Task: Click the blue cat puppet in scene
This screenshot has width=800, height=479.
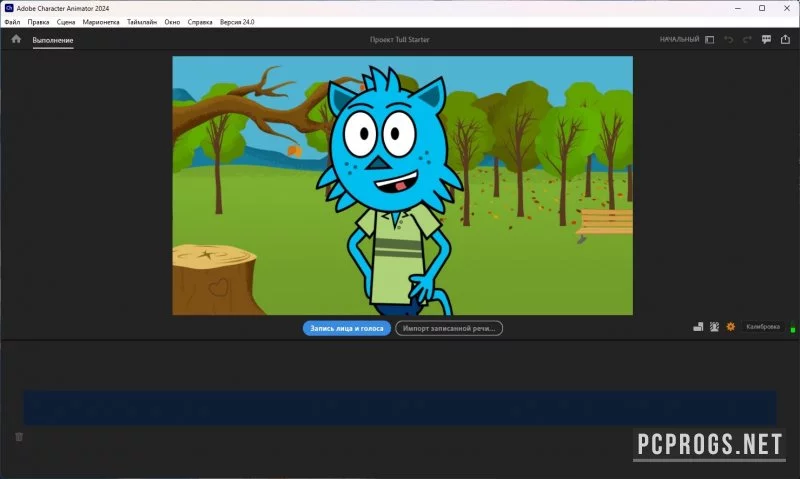Action: [390, 191]
